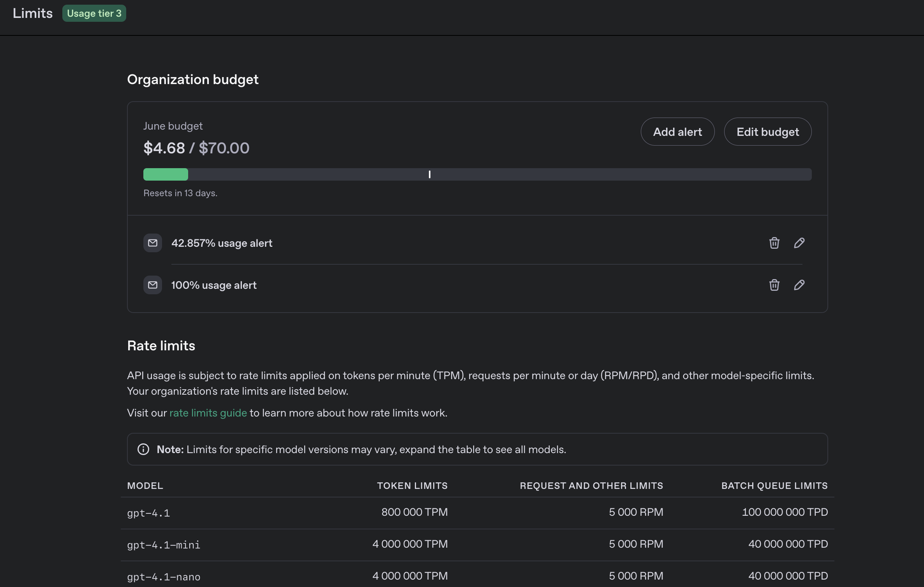The height and width of the screenshot is (587, 924).
Task: Click the MODEL column header
Action: pos(145,485)
